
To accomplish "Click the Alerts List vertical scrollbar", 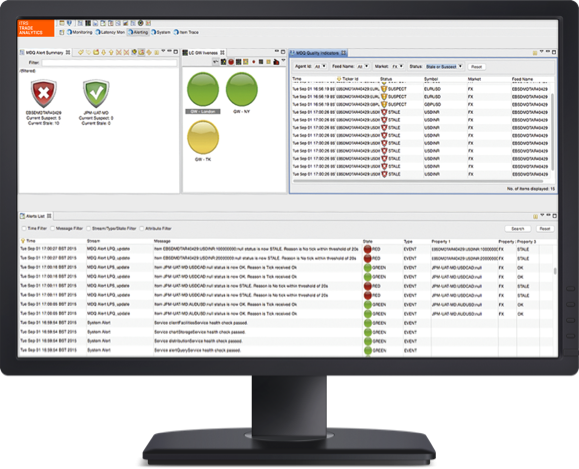I will (x=555, y=270).
